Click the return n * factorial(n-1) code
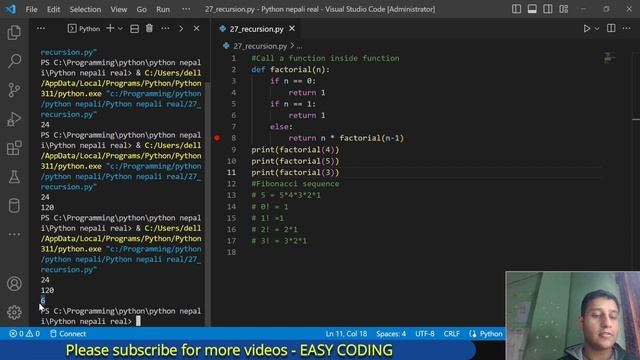 click(x=346, y=138)
